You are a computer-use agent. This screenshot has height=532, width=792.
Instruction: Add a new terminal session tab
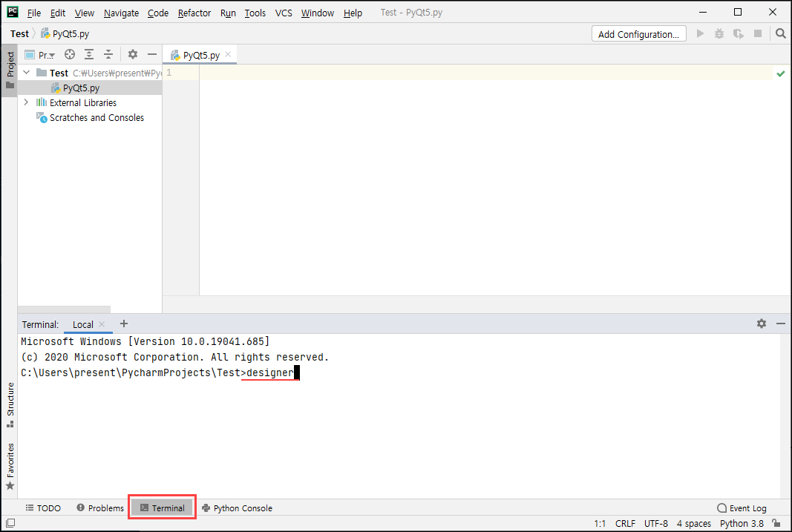click(124, 324)
